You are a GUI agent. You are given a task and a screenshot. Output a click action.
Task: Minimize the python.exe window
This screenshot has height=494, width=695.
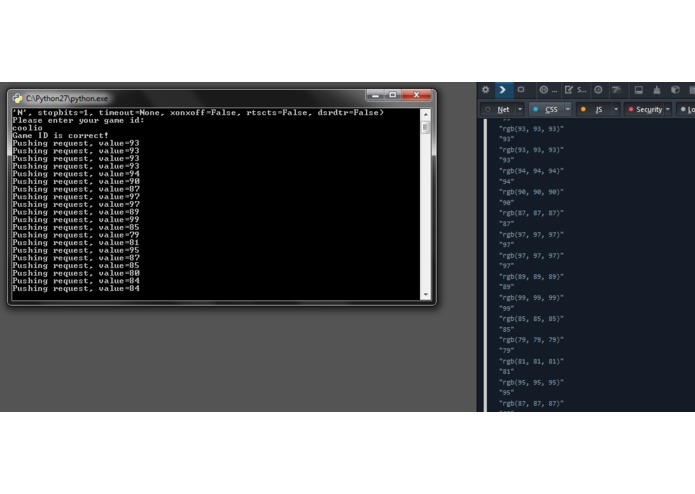375,95
